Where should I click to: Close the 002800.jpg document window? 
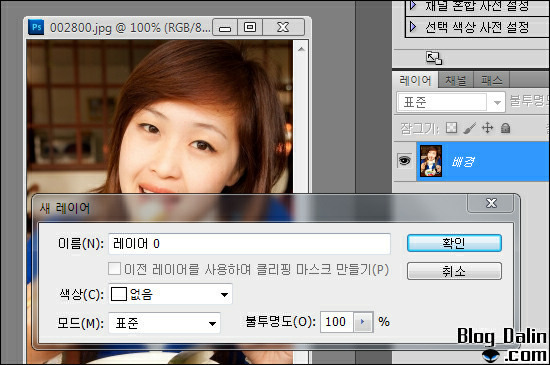coord(283,27)
